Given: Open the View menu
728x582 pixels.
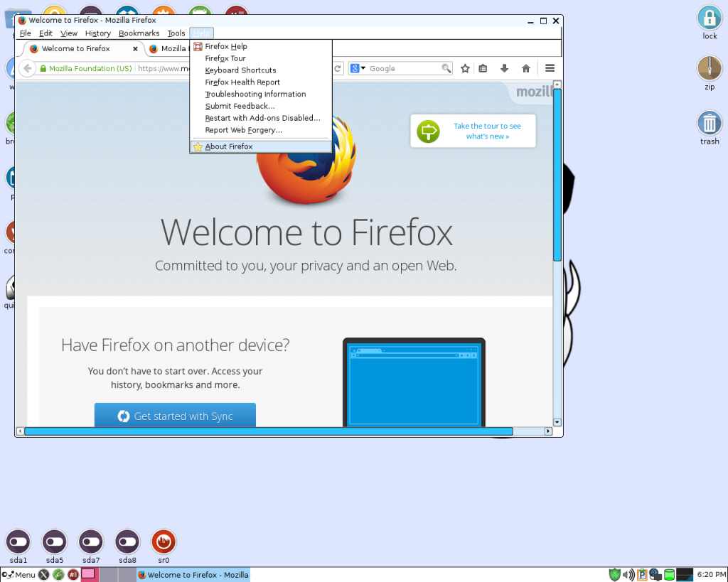Looking at the screenshot, I should click(69, 33).
